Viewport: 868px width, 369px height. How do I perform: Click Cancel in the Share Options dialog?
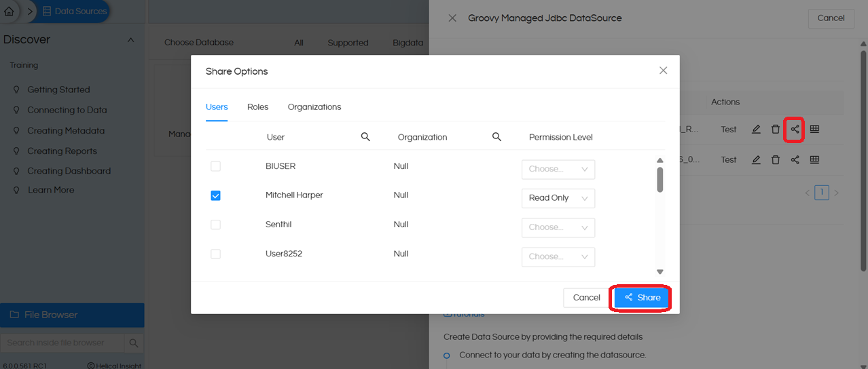pyautogui.click(x=586, y=298)
